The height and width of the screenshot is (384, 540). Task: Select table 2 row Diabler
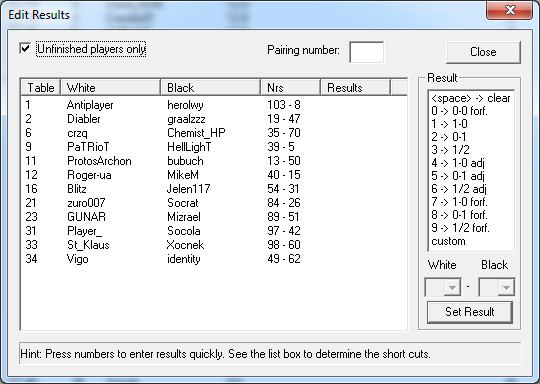[214, 119]
